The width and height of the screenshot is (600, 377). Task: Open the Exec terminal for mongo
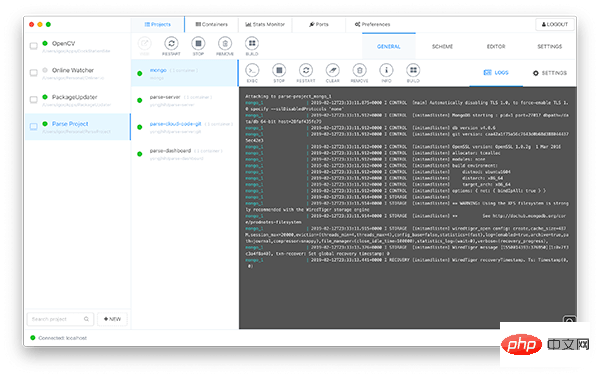[252, 70]
